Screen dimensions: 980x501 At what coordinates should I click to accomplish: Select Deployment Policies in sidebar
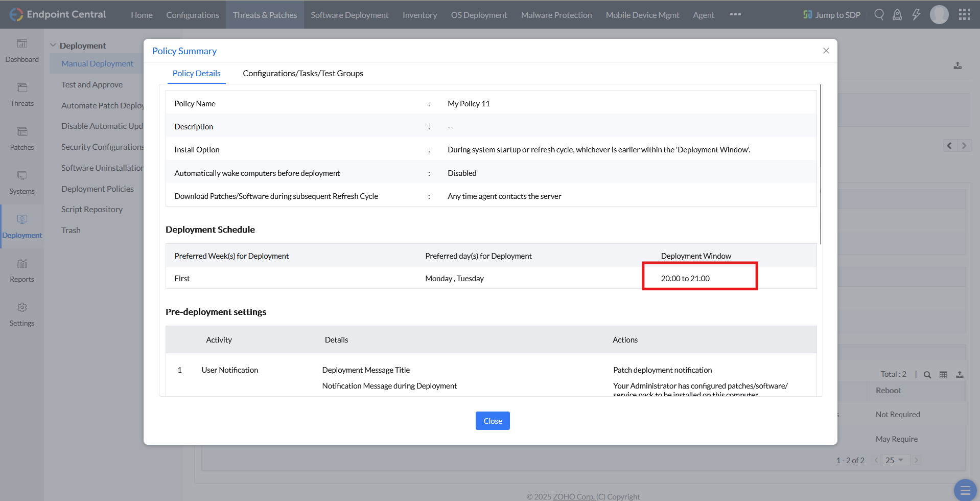point(98,189)
